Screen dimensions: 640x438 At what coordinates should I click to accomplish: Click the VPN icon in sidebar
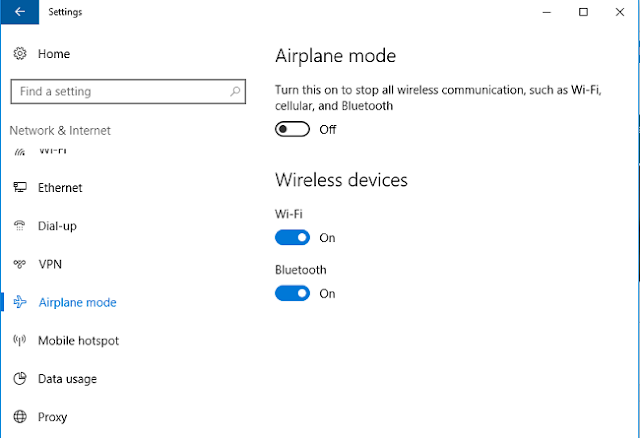(x=20, y=264)
